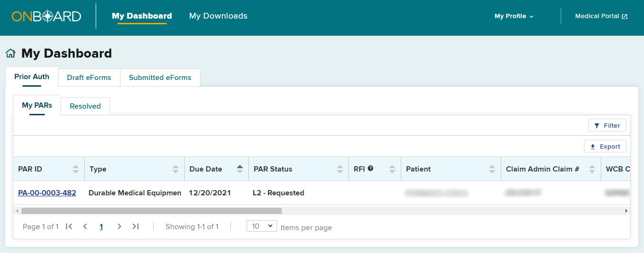Viewport: 644px width, 253px height.
Task: Open the My Downloads nav item
Action: point(218,16)
